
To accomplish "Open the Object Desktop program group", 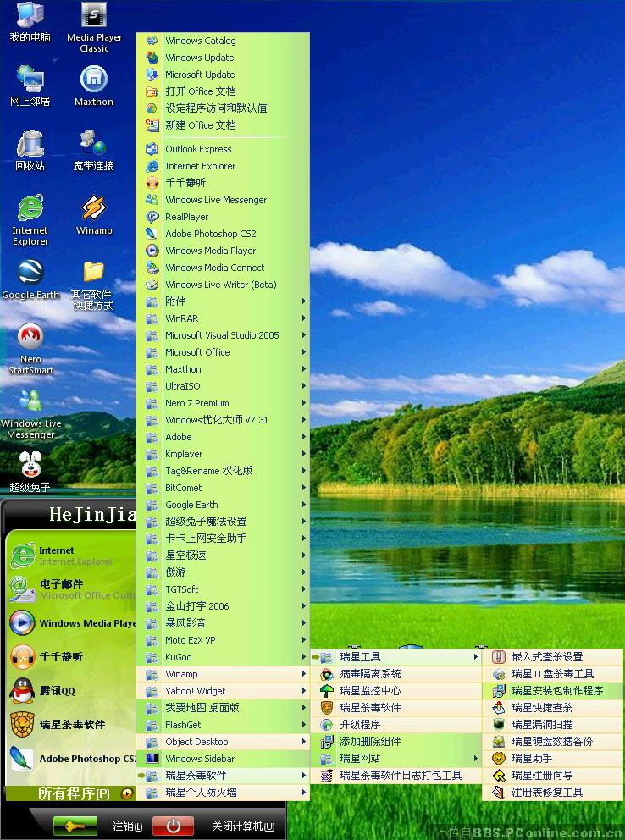I will coord(223,742).
